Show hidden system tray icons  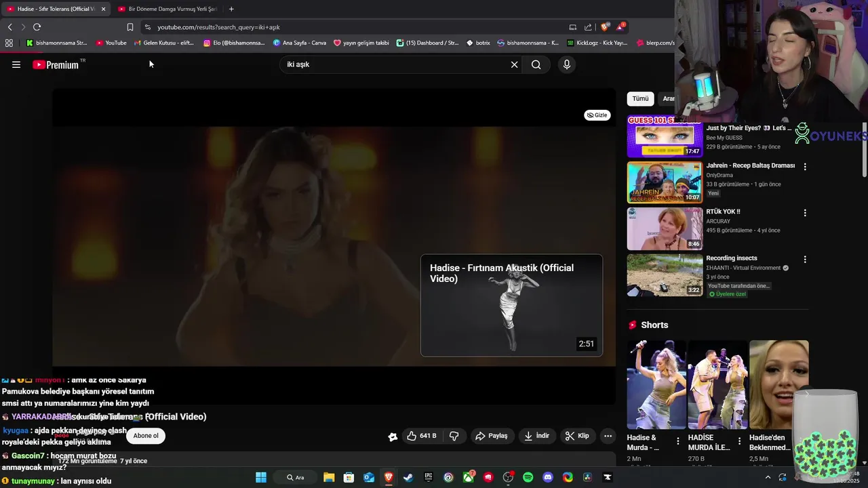pos(768,477)
